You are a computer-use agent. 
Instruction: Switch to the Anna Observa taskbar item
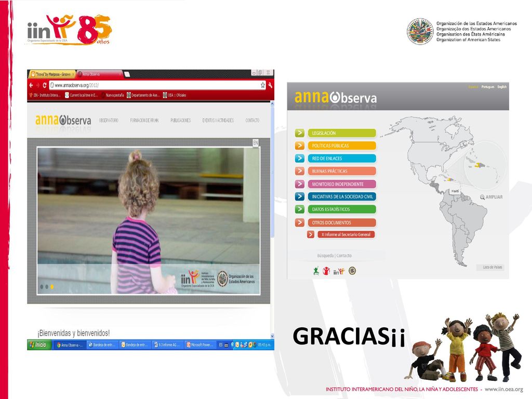(x=69, y=345)
